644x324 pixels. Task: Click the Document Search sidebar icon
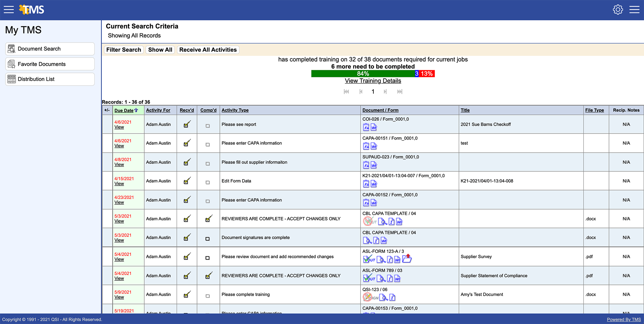tap(12, 49)
